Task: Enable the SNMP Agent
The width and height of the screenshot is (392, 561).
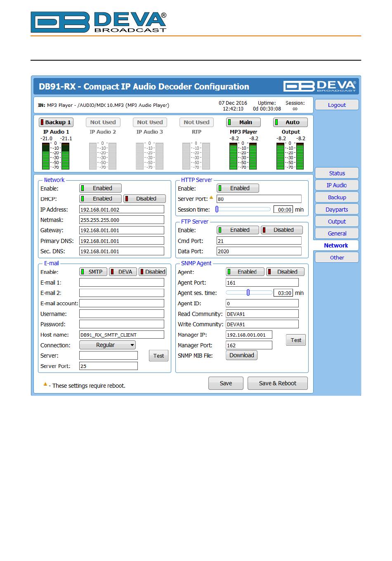Action: point(245,272)
